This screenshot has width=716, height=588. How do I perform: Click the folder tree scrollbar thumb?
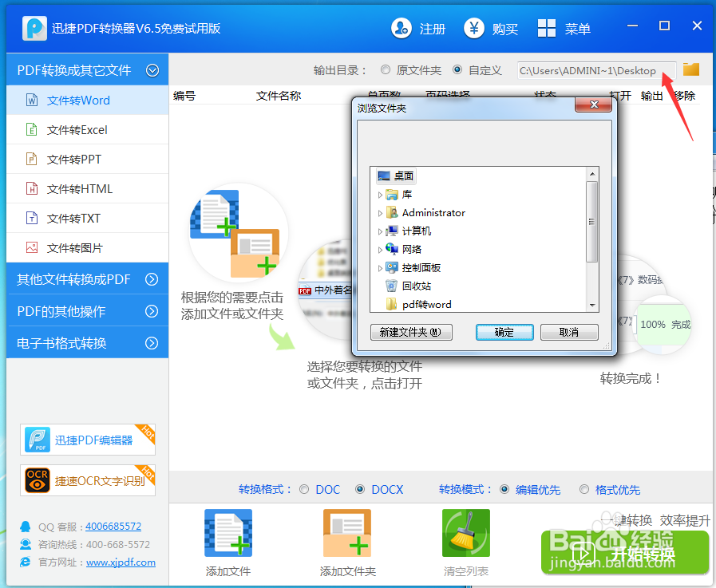[x=591, y=222]
